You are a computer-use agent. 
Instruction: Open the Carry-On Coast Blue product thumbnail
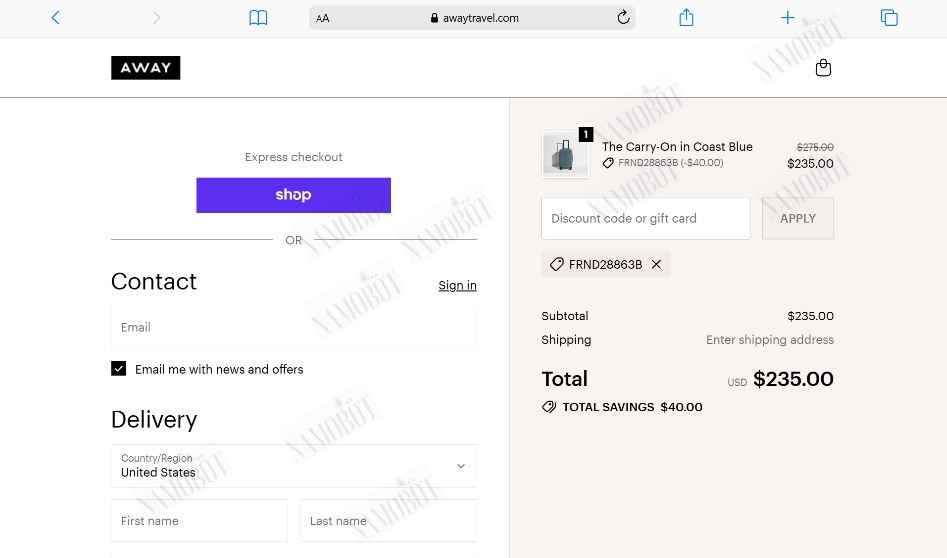coord(565,155)
